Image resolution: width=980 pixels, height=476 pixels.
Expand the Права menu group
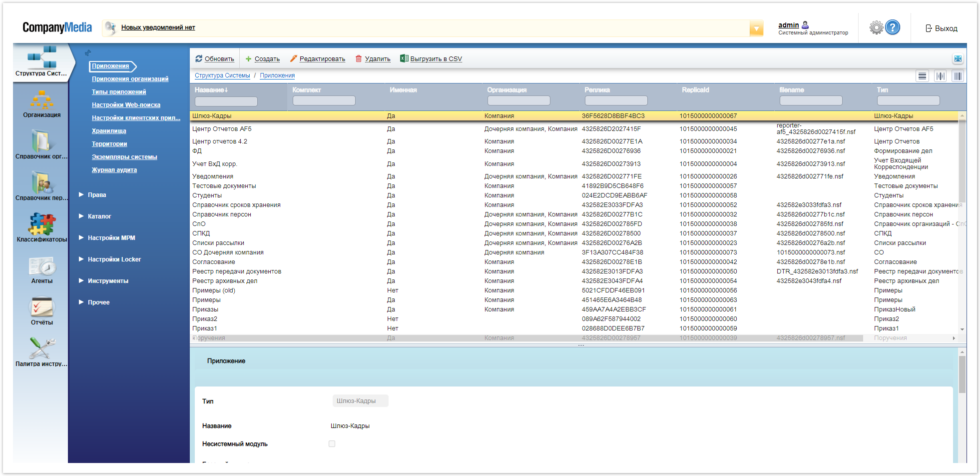click(92, 195)
